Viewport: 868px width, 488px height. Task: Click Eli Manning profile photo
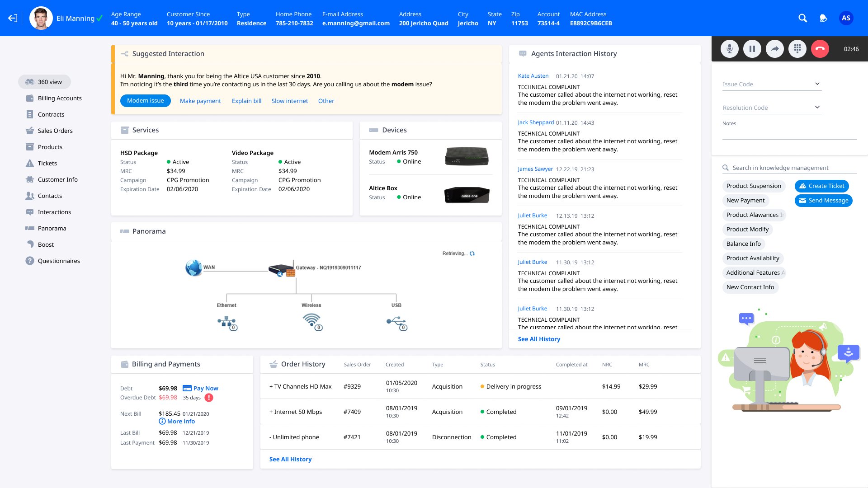coord(41,18)
